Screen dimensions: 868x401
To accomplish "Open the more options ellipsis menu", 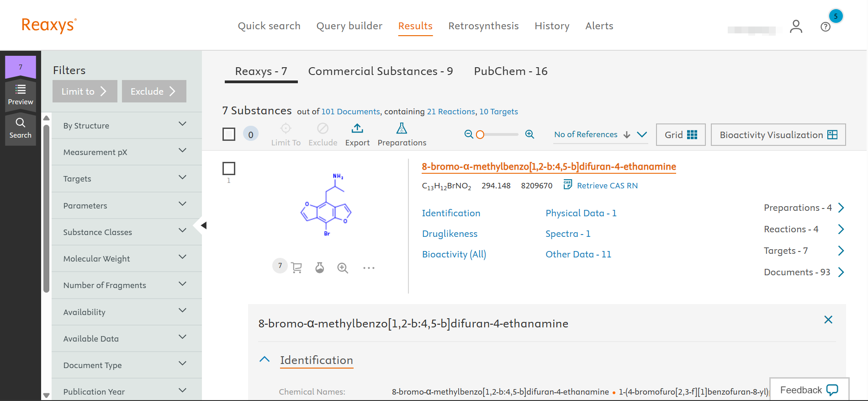I will point(369,268).
